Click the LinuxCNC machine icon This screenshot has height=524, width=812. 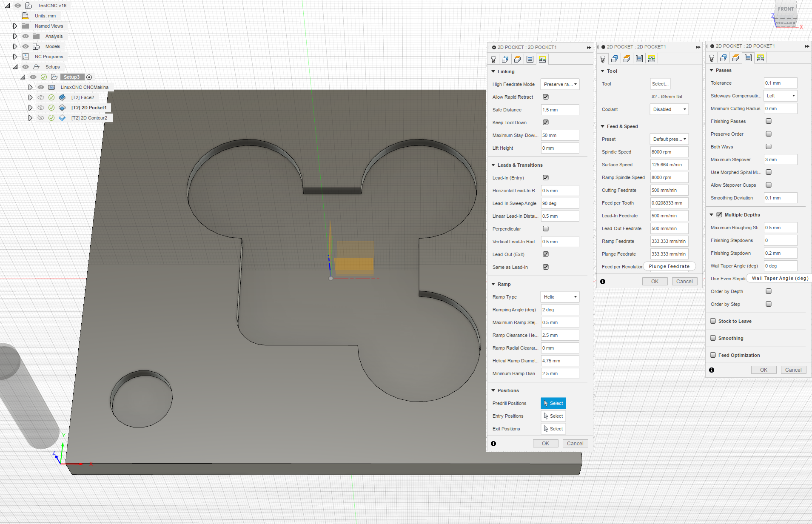click(x=51, y=87)
